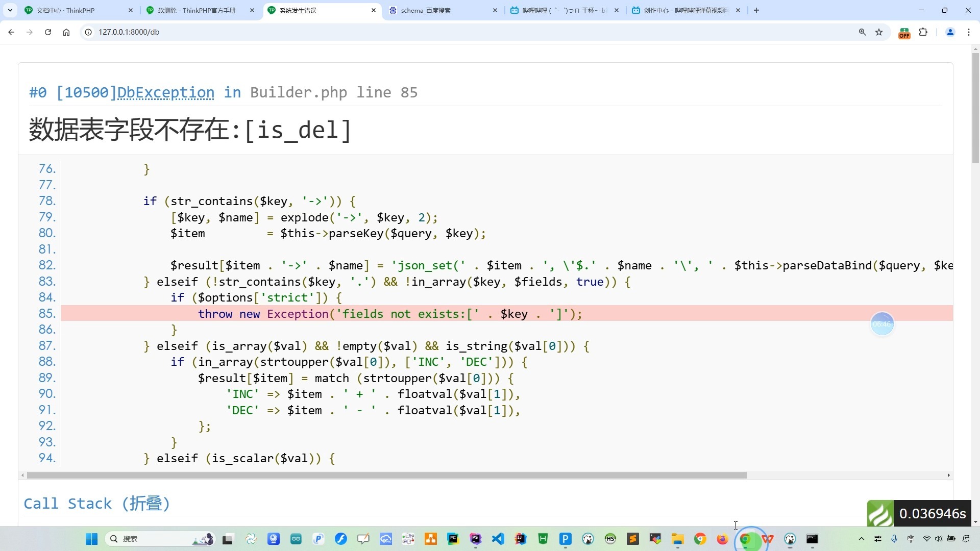Open PhpStorm from the taskbar
Image resolution: width=980 pixels, height=551 pixels.
coord(476,539)
